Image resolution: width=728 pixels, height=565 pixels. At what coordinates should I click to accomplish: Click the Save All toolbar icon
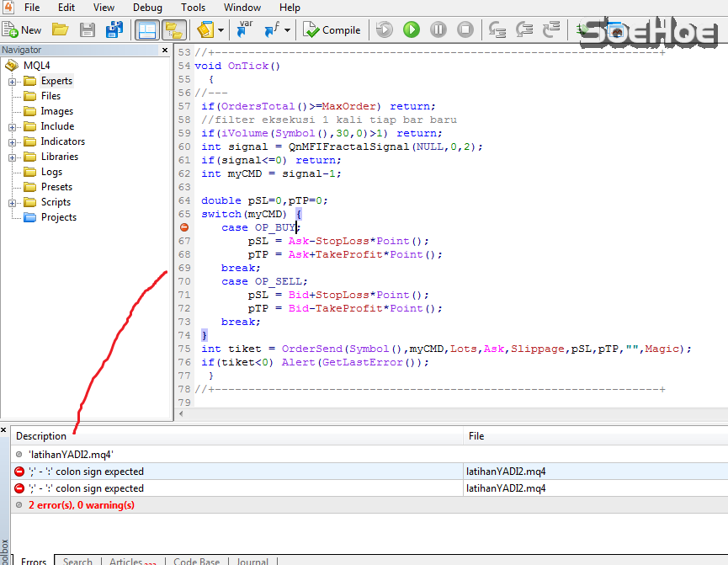point(114,30)
